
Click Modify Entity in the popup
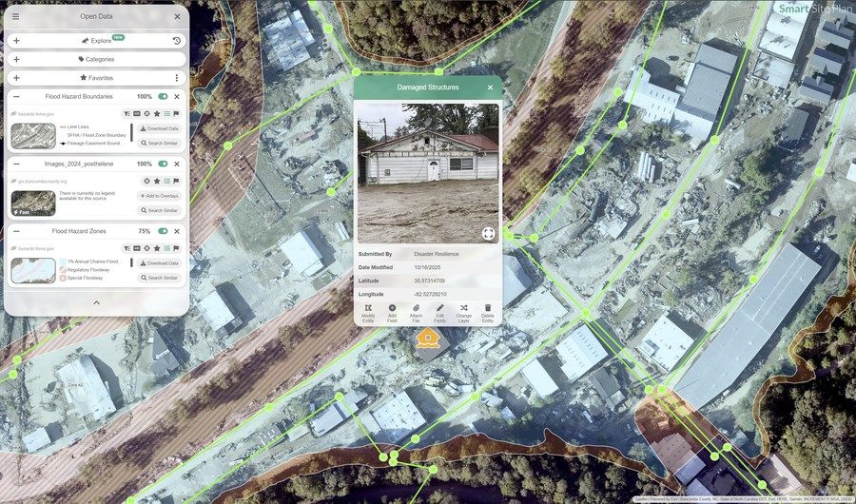(368, 313)
